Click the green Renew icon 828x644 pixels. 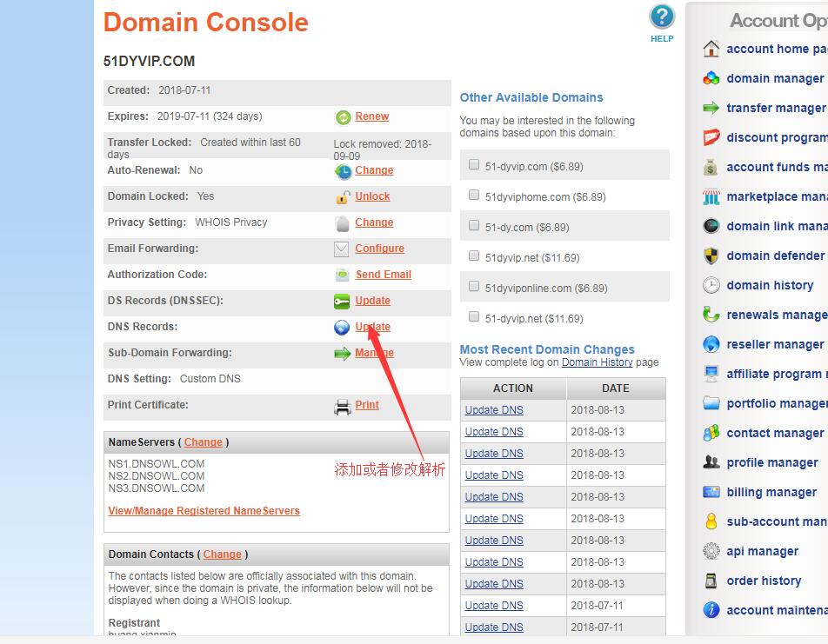coord(343,117)
